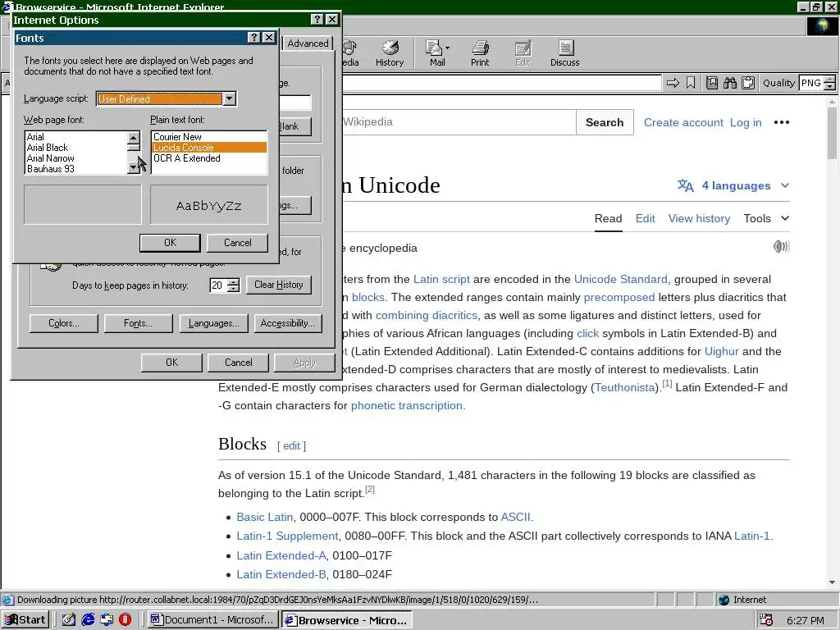The image size is (840, 630).
Task: Click the Discuss toolbar icon
Action: pyautogui.click(x=564, y=53)
